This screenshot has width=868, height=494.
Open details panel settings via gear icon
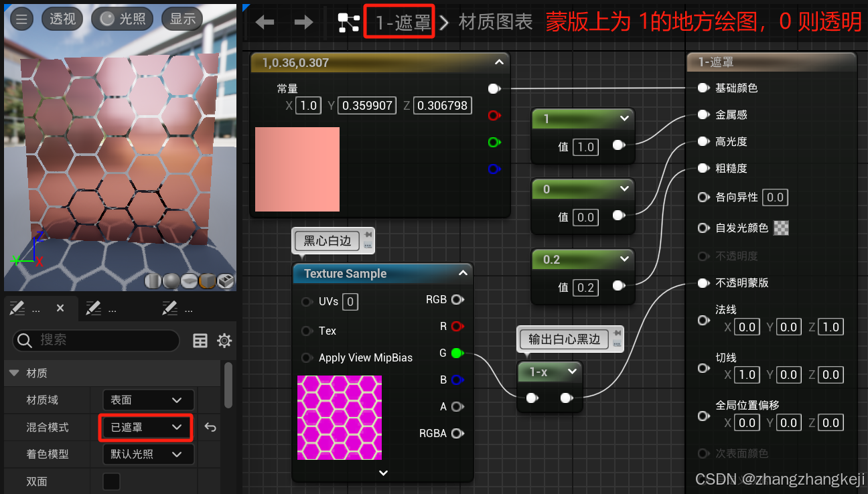(224, 341)
